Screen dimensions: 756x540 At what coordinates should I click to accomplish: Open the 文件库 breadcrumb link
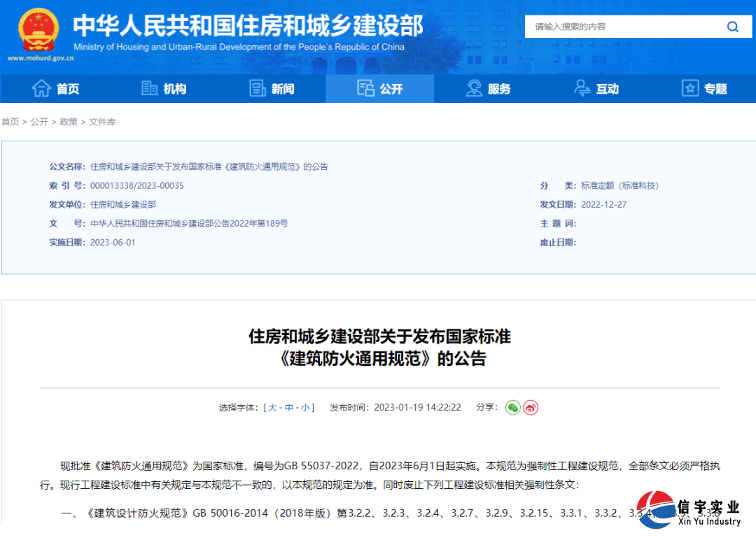pos(103,122)
